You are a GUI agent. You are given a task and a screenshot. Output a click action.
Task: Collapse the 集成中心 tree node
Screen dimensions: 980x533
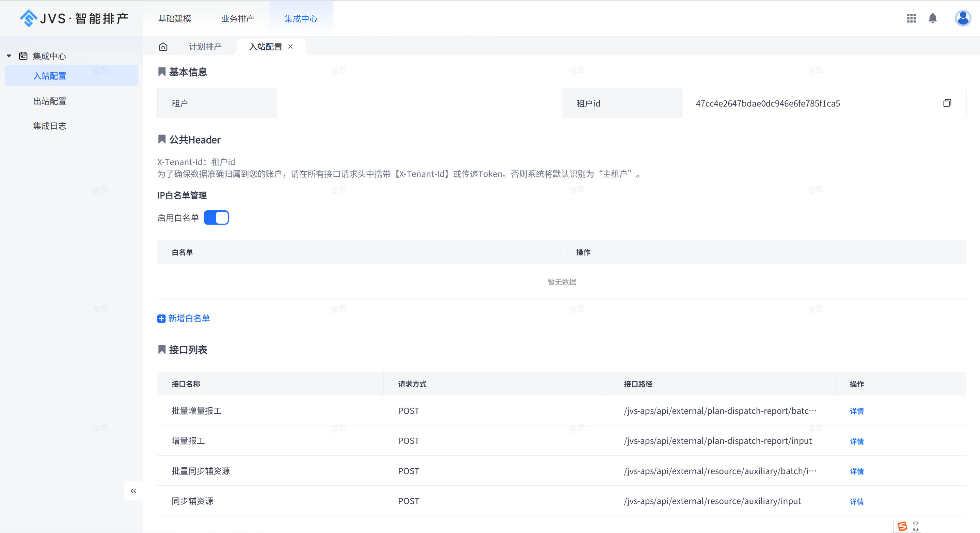[9, 56]
